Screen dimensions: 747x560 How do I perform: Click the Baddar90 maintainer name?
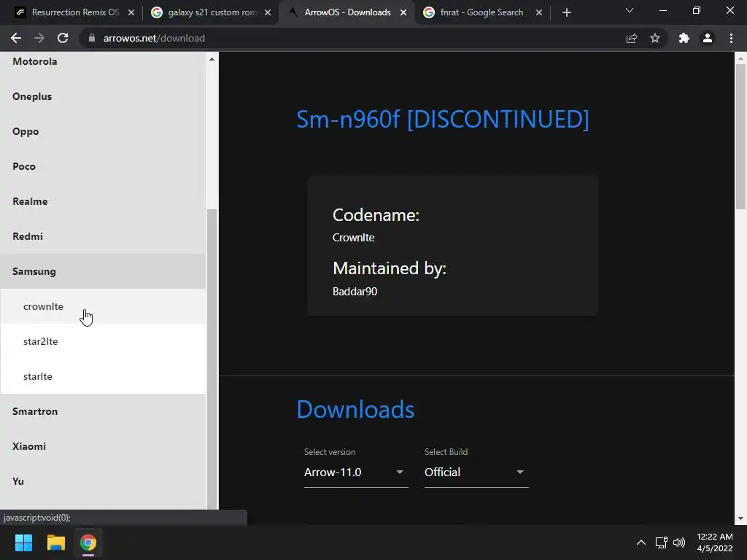click(355, 292)
